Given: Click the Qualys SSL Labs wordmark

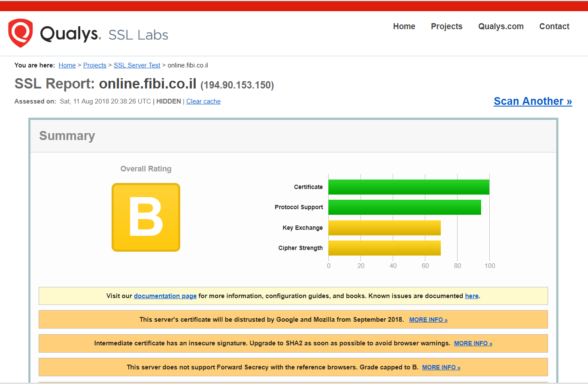Looking at the screenshot, I should tap(104, 34).
